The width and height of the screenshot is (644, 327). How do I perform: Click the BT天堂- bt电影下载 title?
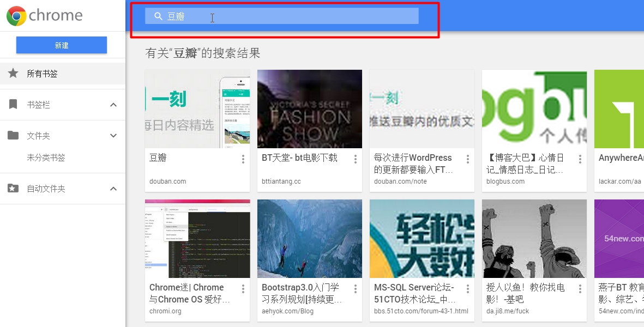click(x=299, y=158)
